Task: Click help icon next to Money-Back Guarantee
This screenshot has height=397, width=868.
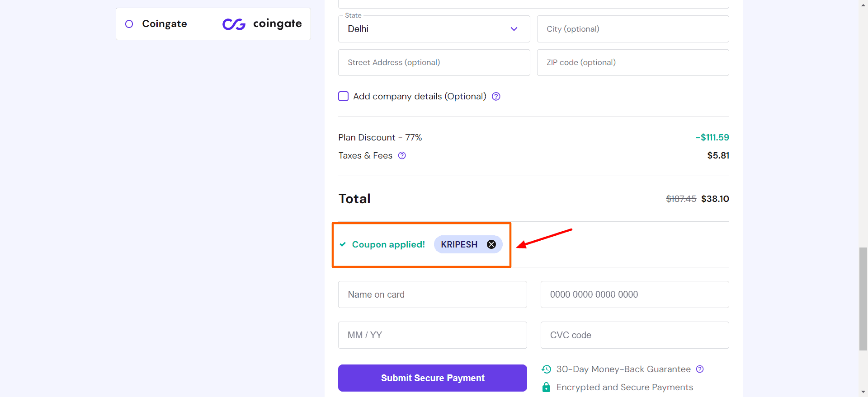Action: pos(700,369)
